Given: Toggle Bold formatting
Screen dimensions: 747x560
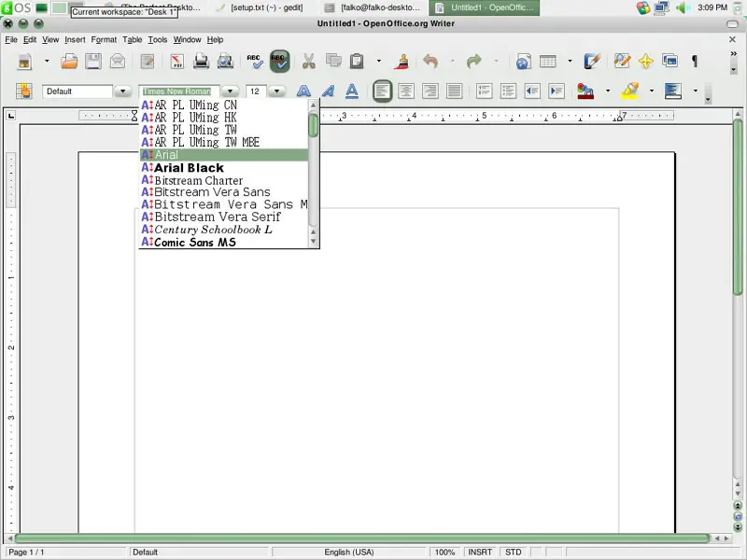Looking at the screenshot, I should click(303, 91).
